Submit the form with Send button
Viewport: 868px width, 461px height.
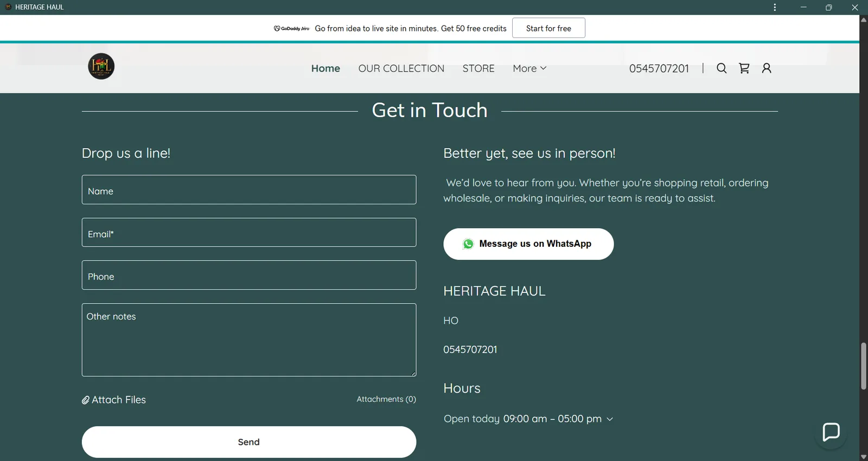pos(249,442)
